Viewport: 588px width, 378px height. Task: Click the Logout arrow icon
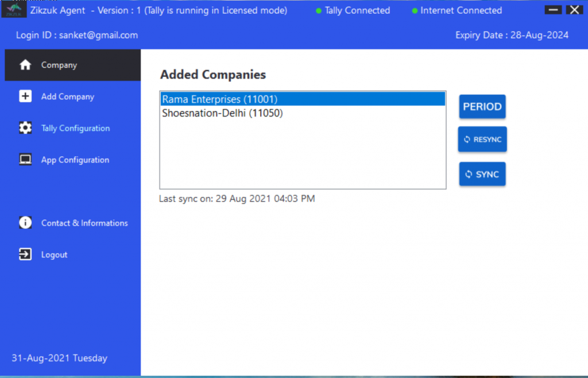tap(25, 254)
